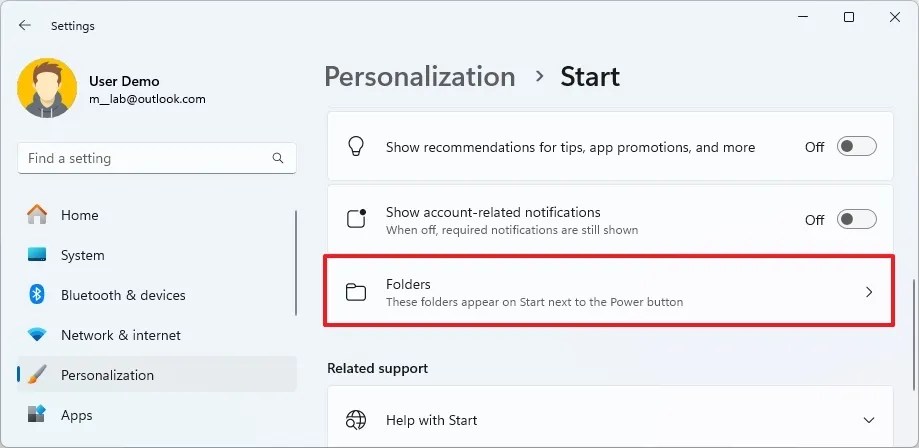The height and width of the screenshot is (448, 919).
Task: Select the lightbulb recommendations icon
Action: point(356,147)
